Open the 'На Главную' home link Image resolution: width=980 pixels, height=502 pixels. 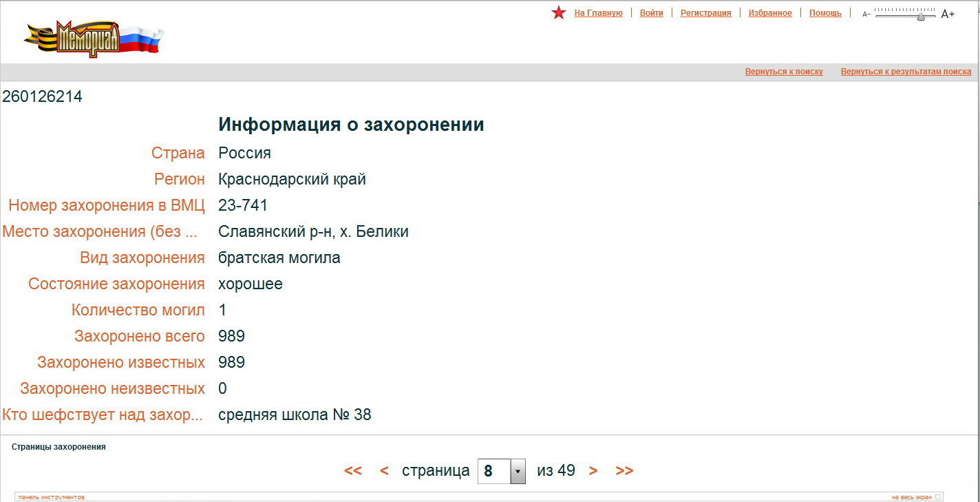598,13
